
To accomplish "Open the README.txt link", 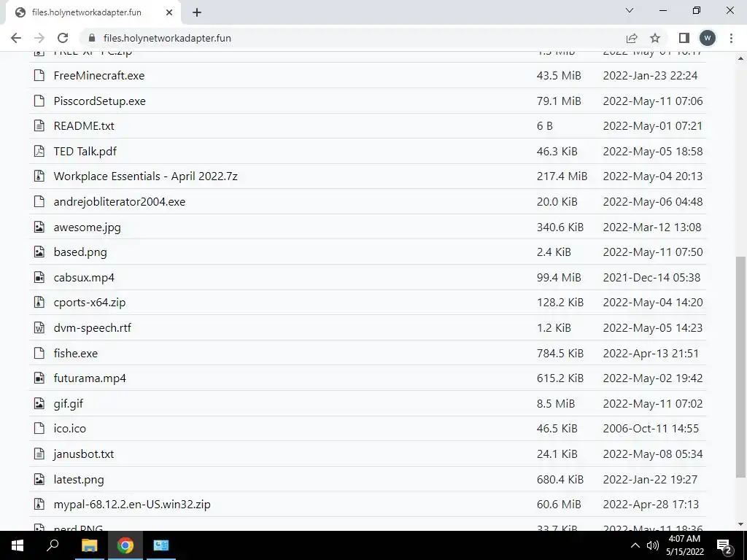I will [84, 125].
